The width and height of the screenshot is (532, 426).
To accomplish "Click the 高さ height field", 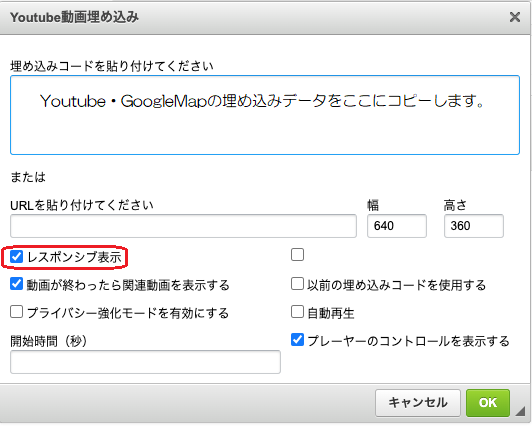I will [474, 226].
